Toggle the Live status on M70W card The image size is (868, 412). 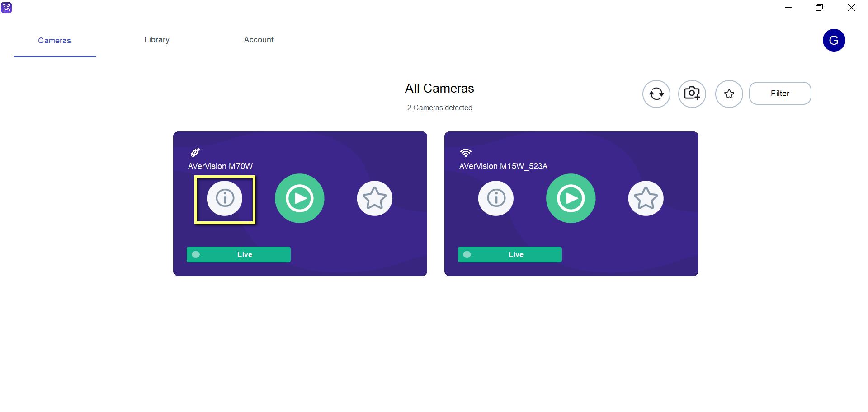(x=238, y=254)
